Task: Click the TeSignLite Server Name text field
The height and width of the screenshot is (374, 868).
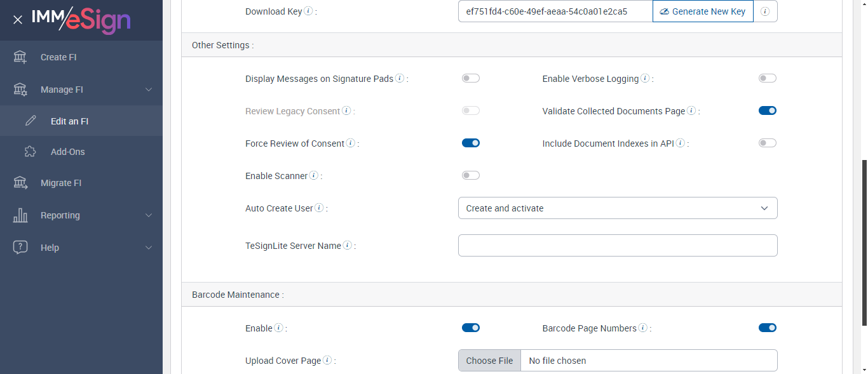Action: 617,246
